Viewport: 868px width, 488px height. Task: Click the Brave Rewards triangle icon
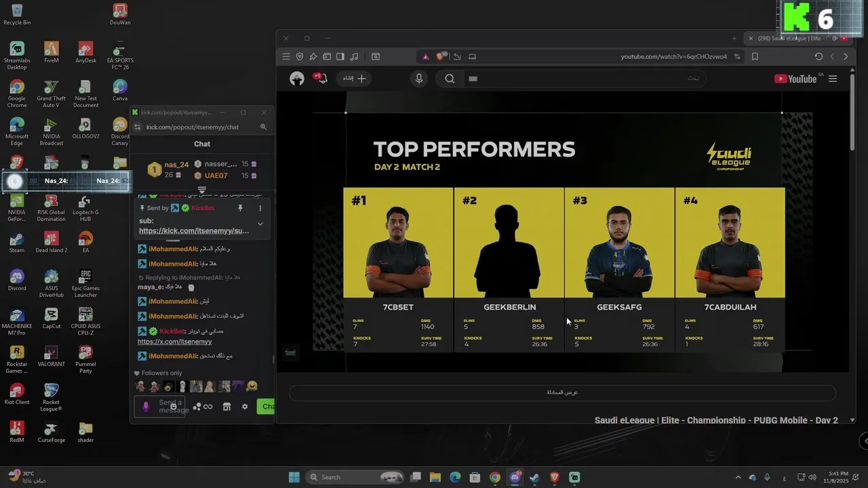(x=426, y=57)
